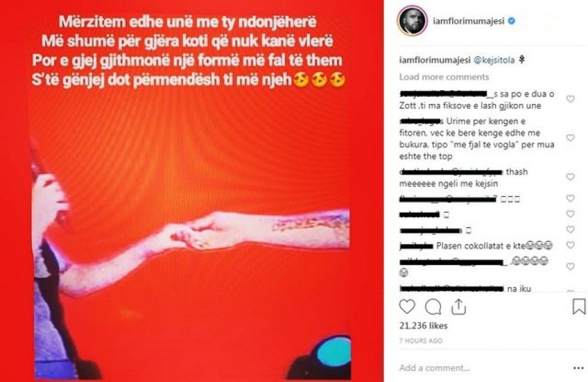The image size is (588, 382).
Task: Like the 'Urime per kengen' comment
Action: [x=570, y=138]
